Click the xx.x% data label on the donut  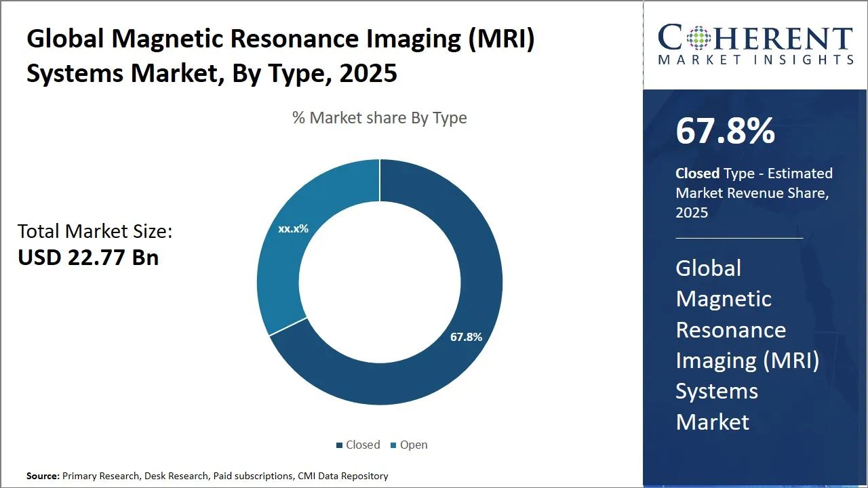point(293,229)
